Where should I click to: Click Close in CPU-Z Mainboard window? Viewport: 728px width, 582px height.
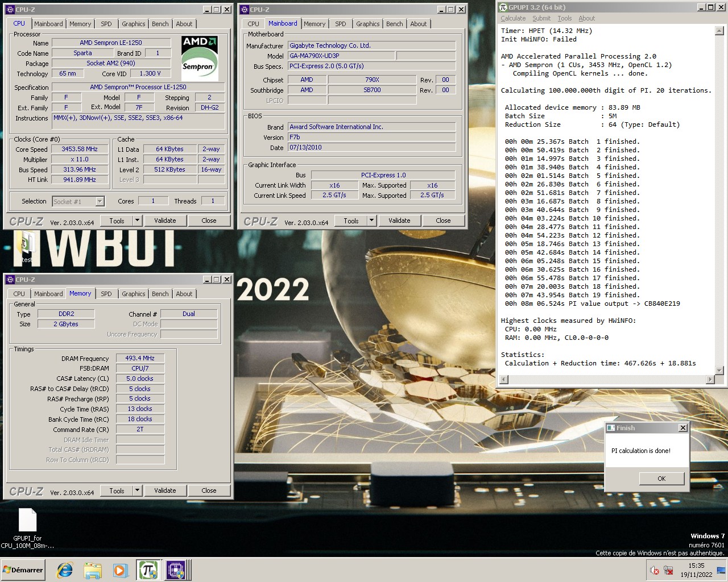443,221
